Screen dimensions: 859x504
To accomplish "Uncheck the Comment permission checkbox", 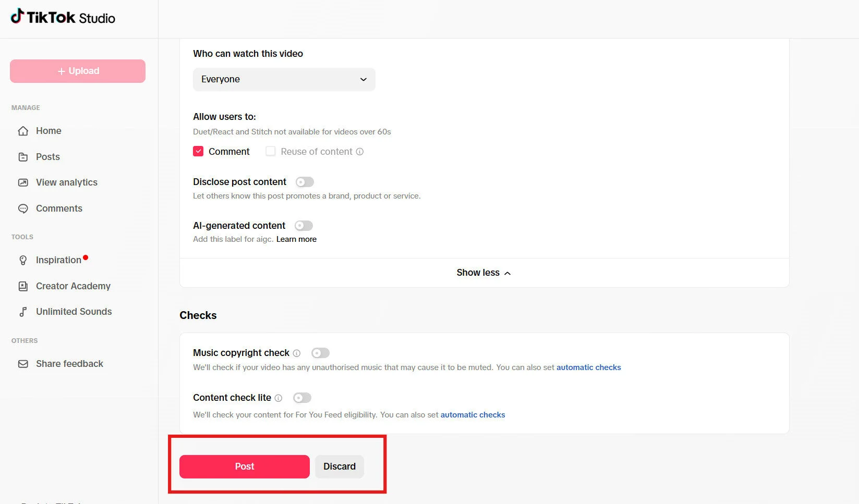I will tap(198, 151).
